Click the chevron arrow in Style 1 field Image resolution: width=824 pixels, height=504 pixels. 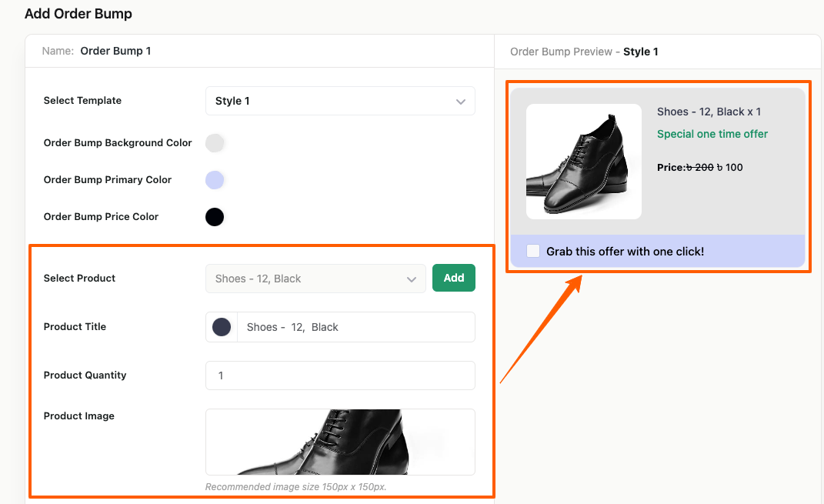point(460,102)
